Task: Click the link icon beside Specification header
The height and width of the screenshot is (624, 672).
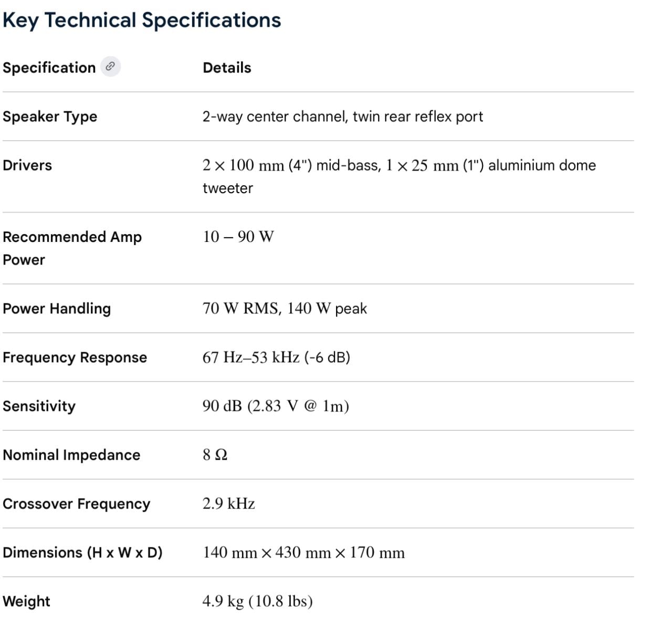Action: click(x=110, y=67)
